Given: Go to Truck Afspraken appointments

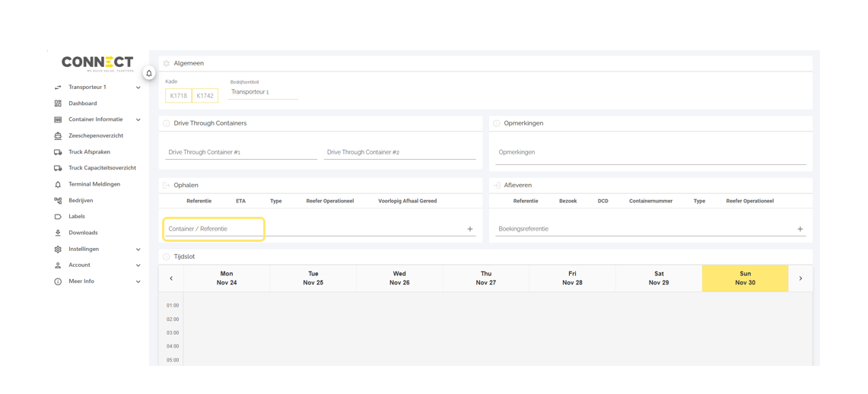Looking at the screenshot, I should tap(89, 152).
